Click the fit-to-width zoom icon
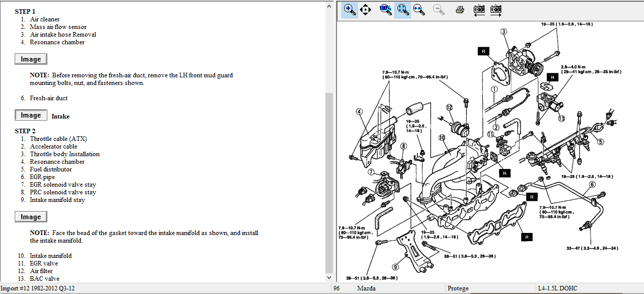This screenshot has width=644, height=294. [419, 10]
